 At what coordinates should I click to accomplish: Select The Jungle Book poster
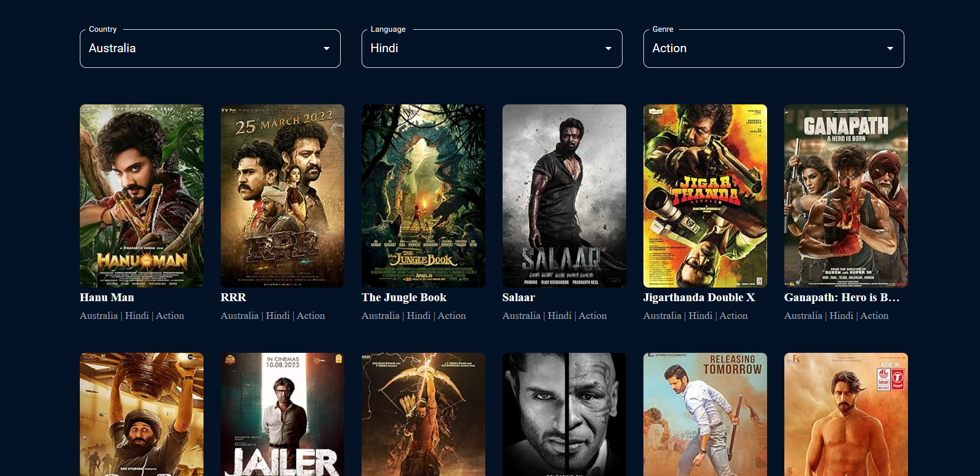coord(423,196)
